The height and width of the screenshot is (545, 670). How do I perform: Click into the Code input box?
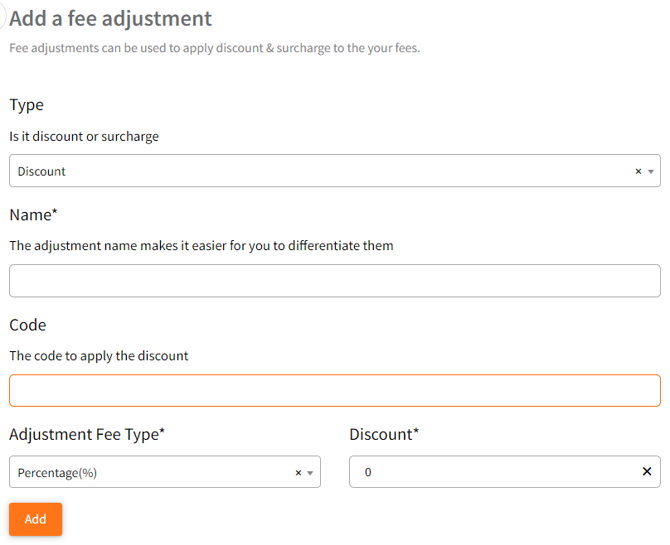coord(334,391)
